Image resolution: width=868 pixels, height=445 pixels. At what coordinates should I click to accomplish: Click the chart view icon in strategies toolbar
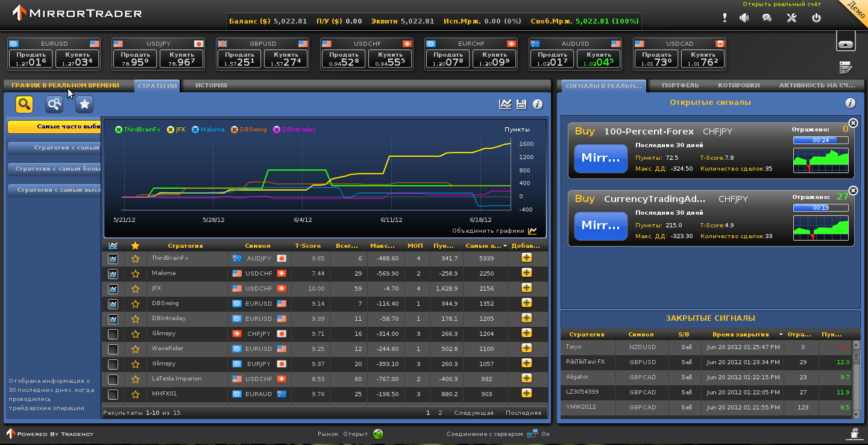505,104
